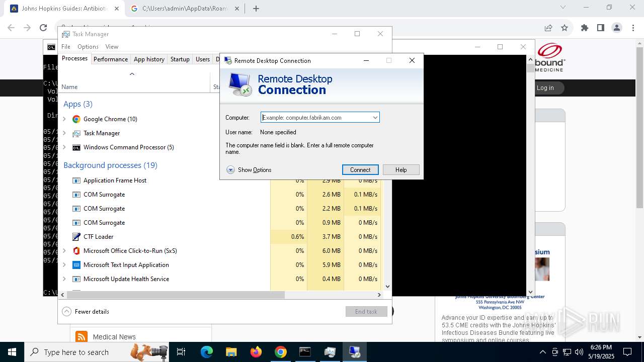Open the Computer combo box dropdown arrow

click(375, 118)
